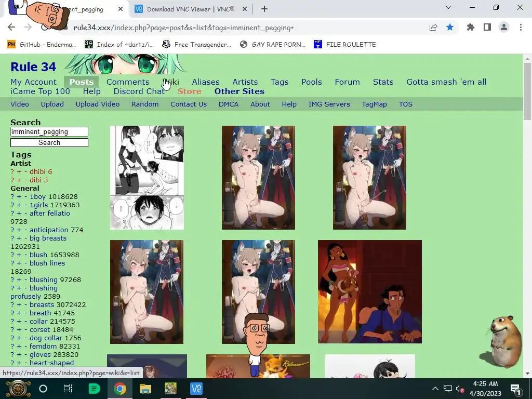Click the browser forward arrow
This screenshot has width=532, height=399.
28,27
